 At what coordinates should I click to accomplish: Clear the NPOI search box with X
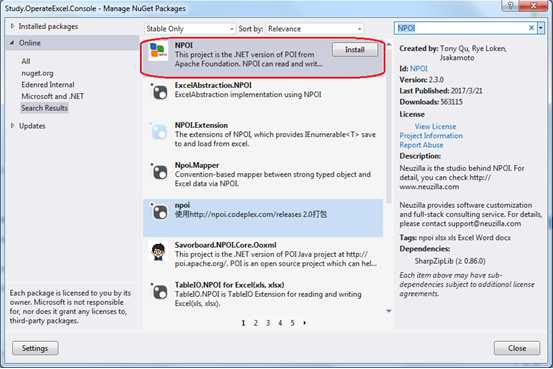[531, 28]
